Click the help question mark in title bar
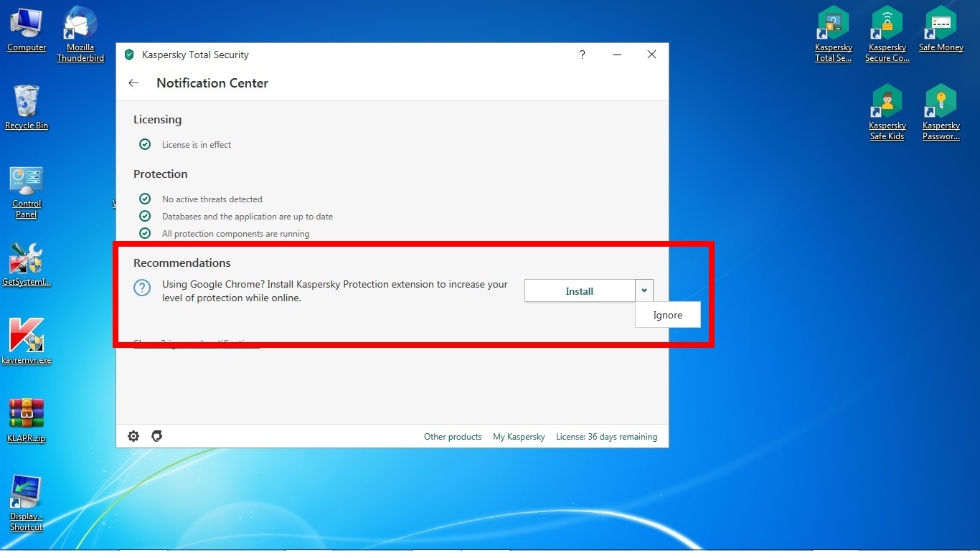 point(583,55)
